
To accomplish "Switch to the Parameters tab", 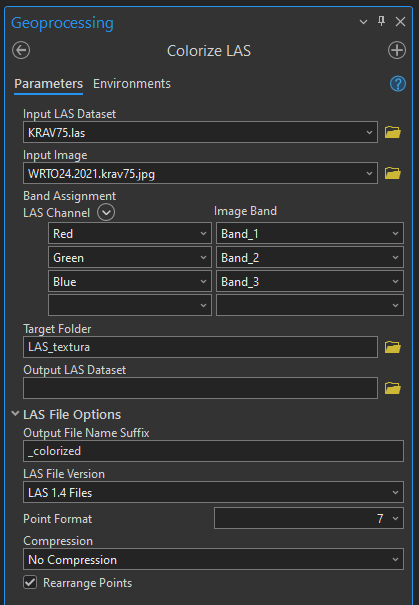I will coord(49,84).
